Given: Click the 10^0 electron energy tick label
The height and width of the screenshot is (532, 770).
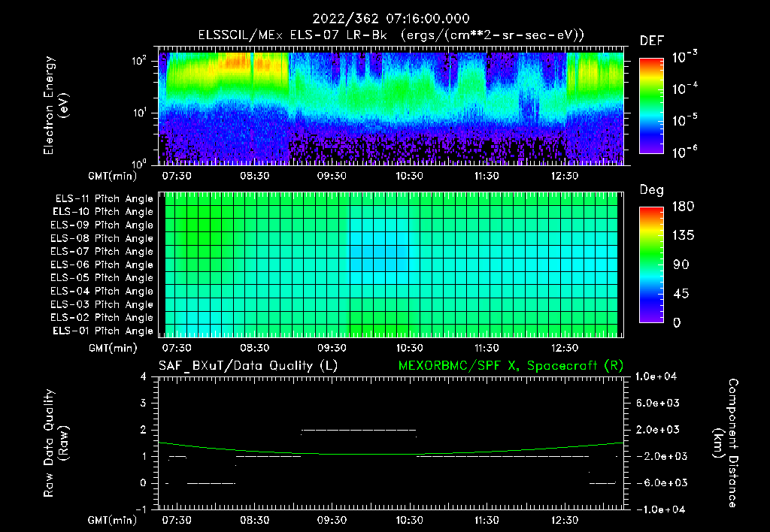Looking at the screenshot, I should pyautogui.click(x=139, y=163).
